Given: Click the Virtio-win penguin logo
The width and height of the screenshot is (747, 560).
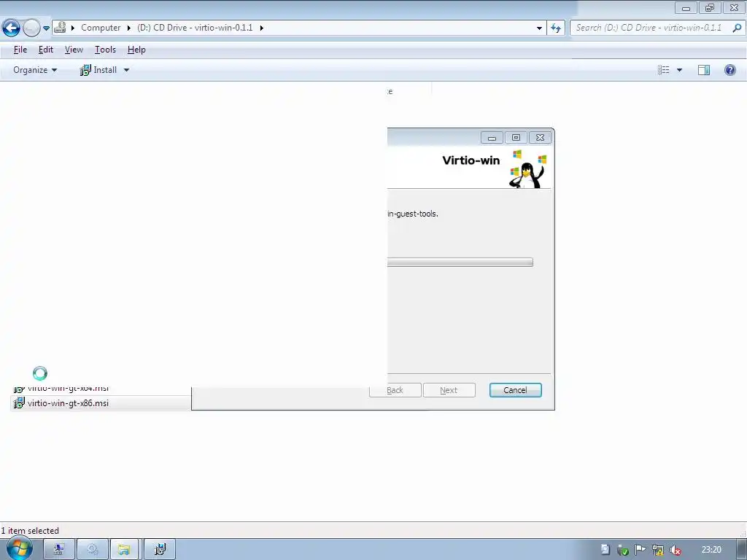Looking at the screenshot, I should [527, 169].
